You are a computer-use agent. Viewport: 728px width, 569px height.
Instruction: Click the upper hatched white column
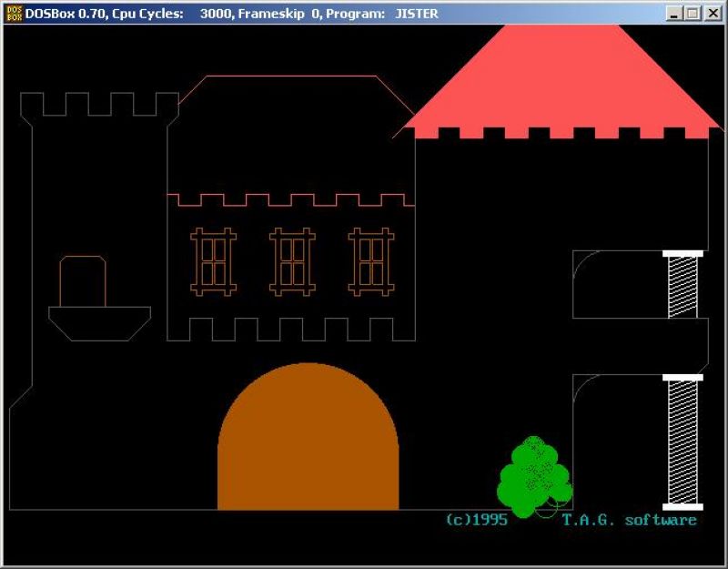(682, 284)
